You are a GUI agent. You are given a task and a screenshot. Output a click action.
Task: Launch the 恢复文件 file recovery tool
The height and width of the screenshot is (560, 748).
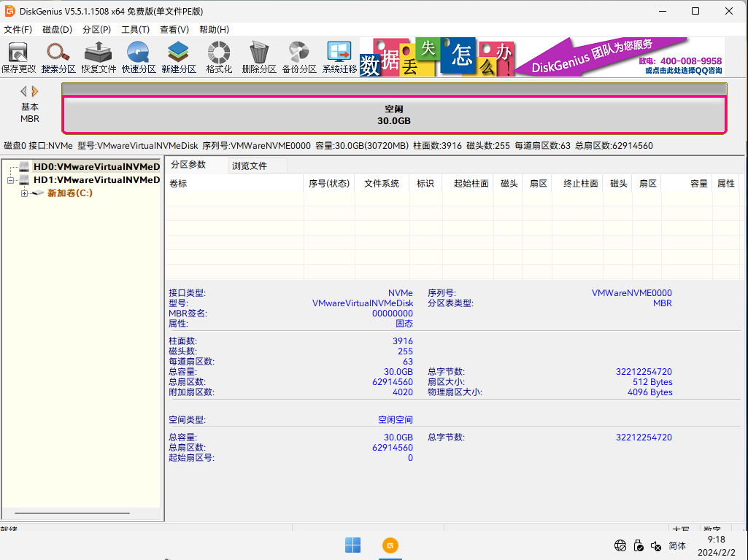[99, 57]
